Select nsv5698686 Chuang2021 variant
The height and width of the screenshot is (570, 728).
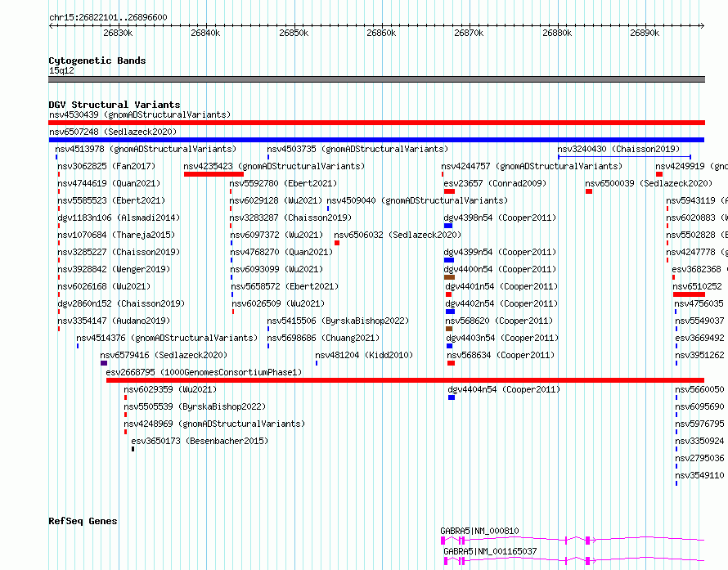point(323,338)
